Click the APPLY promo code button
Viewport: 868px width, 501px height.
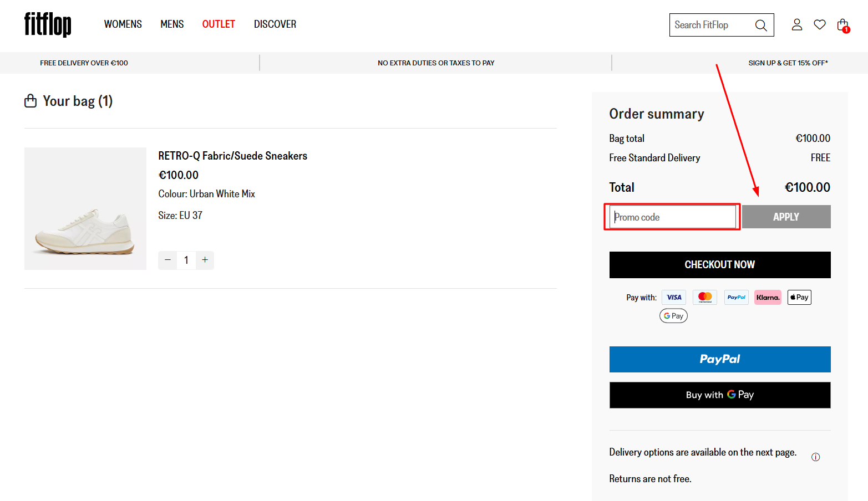(x=786, y=217)
